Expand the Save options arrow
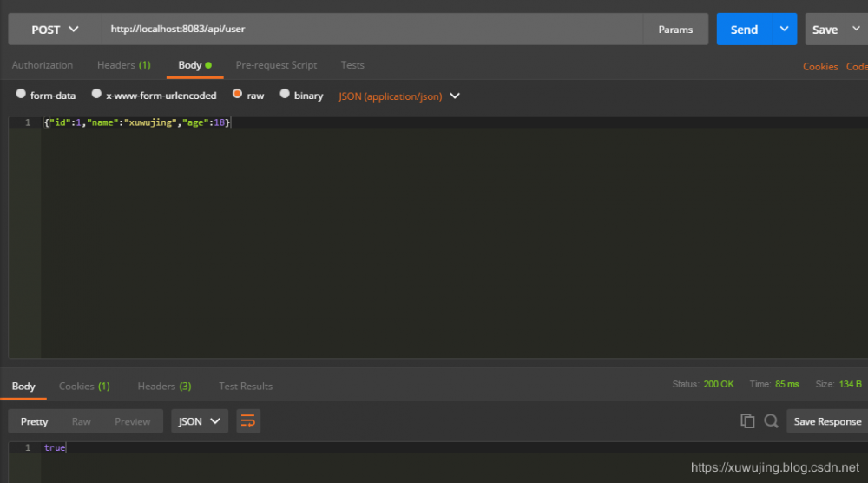The image size is (868, 483). 857,30
